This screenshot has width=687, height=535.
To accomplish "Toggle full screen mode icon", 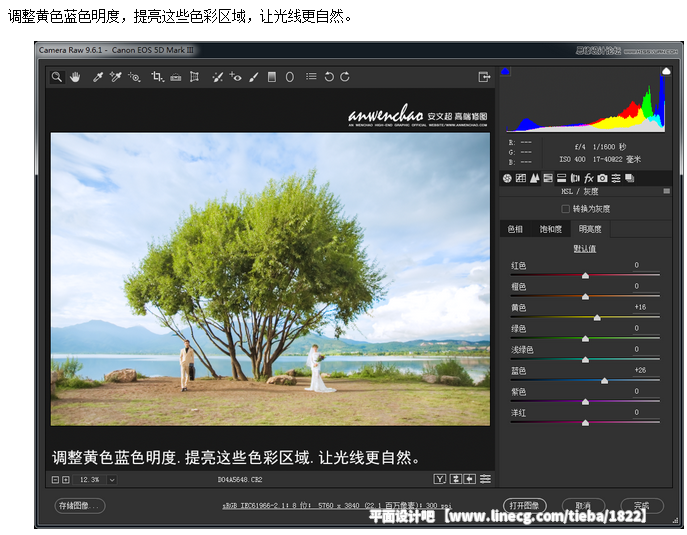I will tap(484, 77).
